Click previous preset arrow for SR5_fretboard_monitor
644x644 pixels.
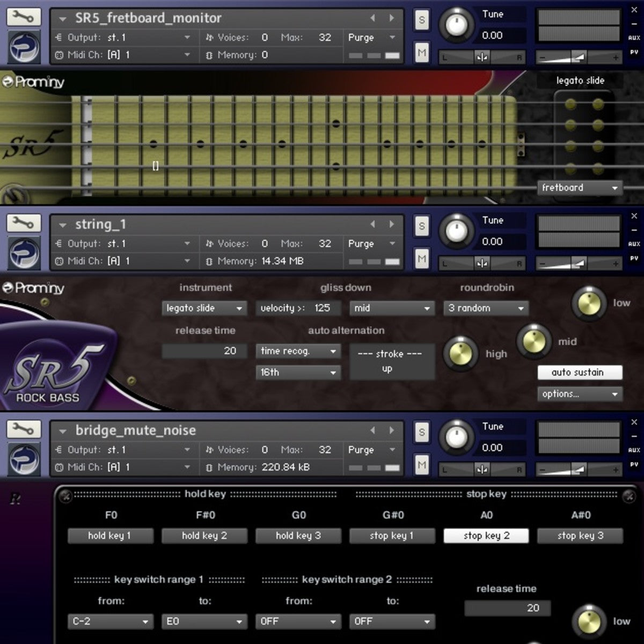point(372,18)
